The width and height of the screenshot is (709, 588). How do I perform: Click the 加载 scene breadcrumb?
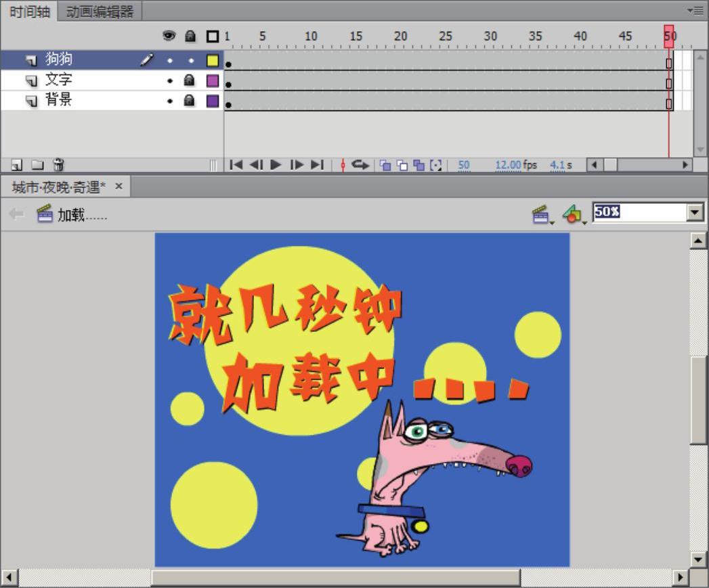click(73, 215)
